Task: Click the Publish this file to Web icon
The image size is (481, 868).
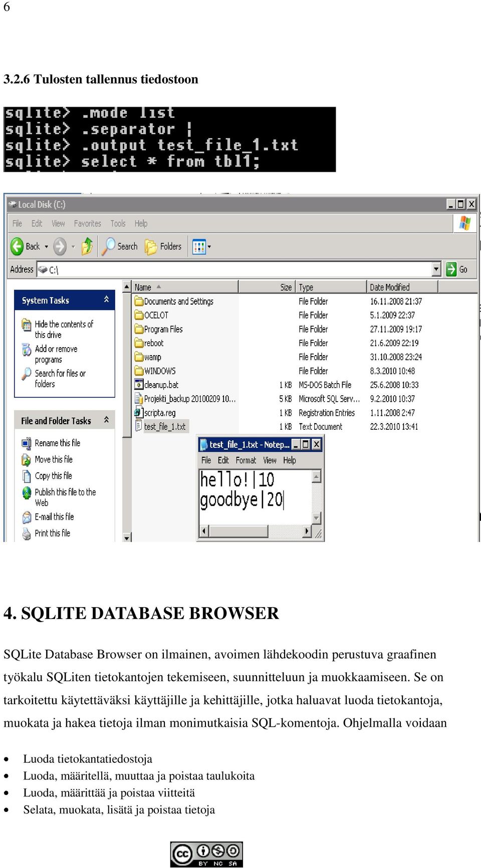Action: (x=27, y=492)
